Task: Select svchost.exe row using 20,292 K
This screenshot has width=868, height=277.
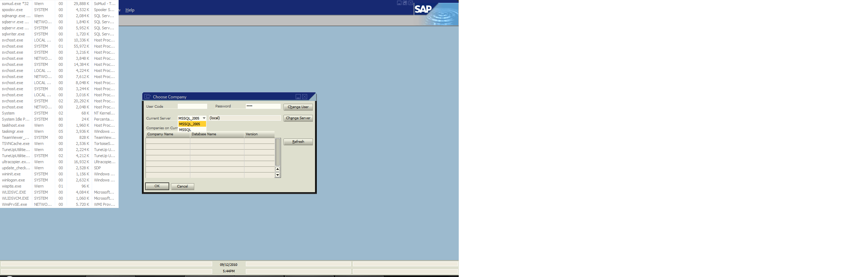Action: [x=59, y=101]
